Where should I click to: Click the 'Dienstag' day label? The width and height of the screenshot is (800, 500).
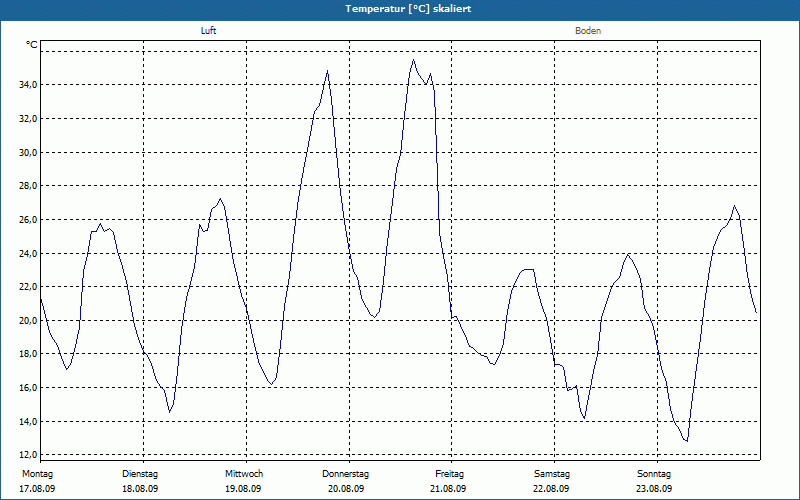tap(140, 474)
